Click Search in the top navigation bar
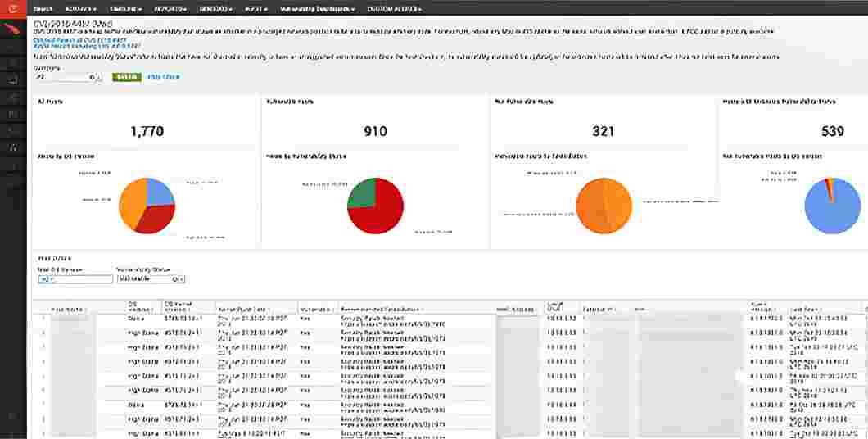 coord(43,9)
